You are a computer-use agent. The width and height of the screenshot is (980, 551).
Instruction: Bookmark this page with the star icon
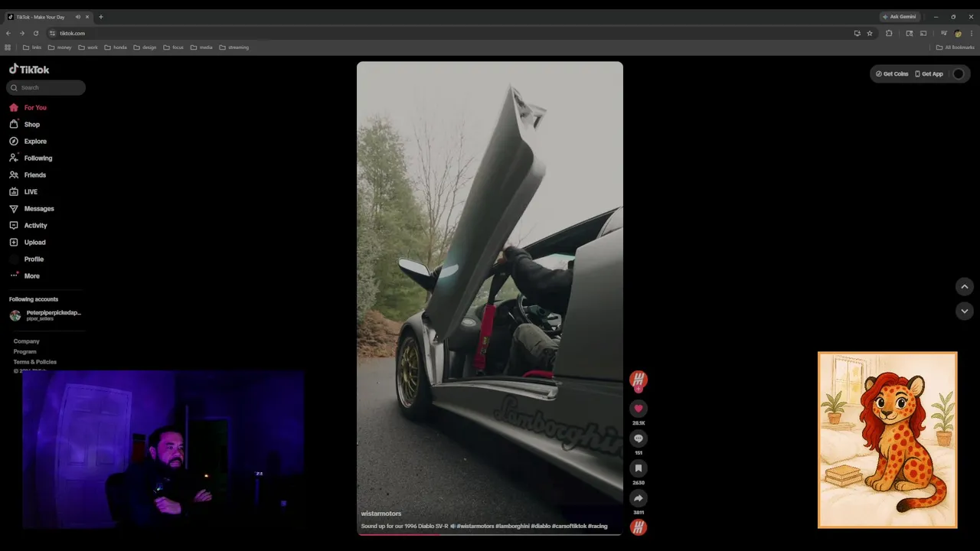coord(870,33)
